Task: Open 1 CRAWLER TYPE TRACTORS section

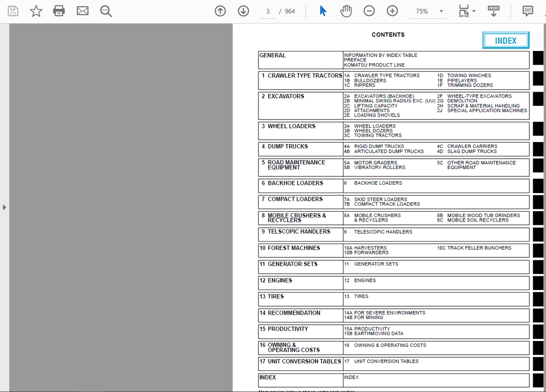Action: click(302, 76)
